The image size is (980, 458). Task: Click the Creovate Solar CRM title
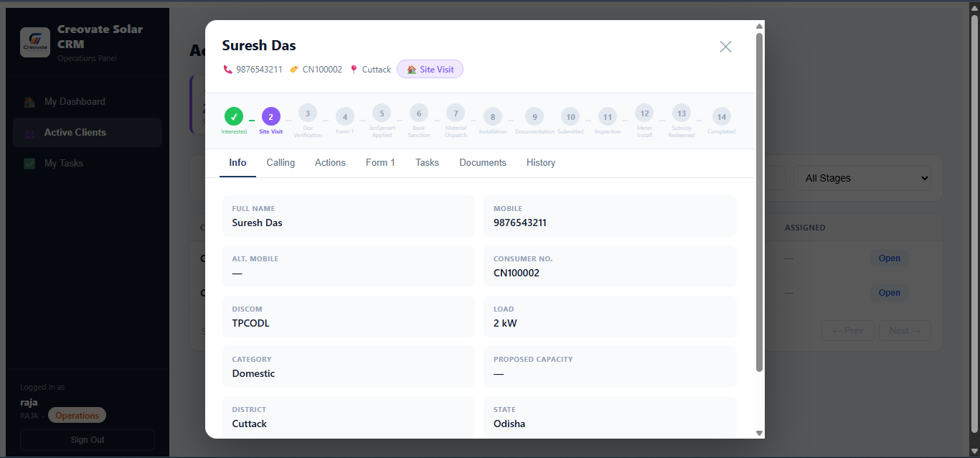pyautogui.click(x=100, y=37)
